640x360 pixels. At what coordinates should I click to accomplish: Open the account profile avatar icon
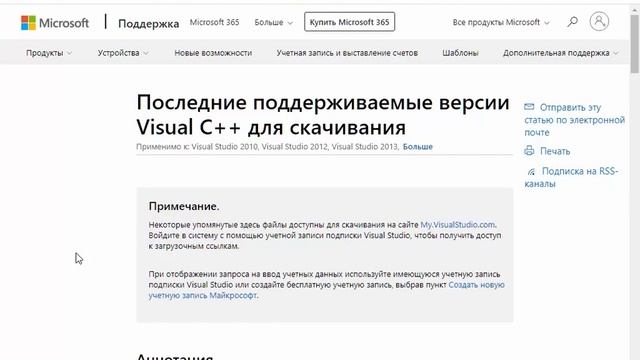click(x=599, y=21)
